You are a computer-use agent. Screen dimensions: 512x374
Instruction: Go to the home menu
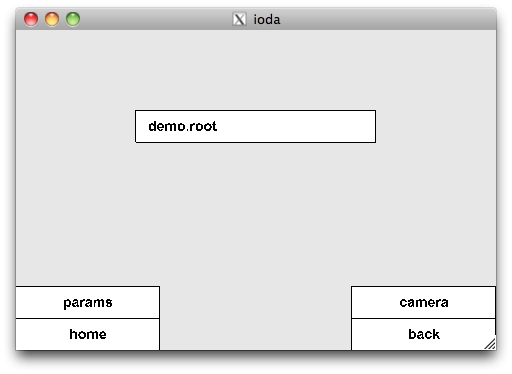pyautogui.click(x=88, y=334)
